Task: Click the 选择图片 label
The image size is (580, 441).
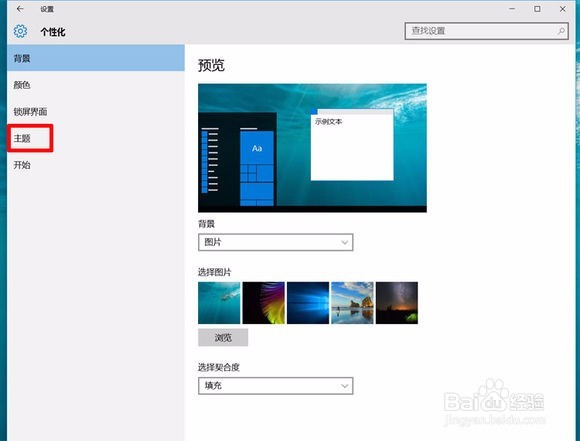Action: click(215, 272)
